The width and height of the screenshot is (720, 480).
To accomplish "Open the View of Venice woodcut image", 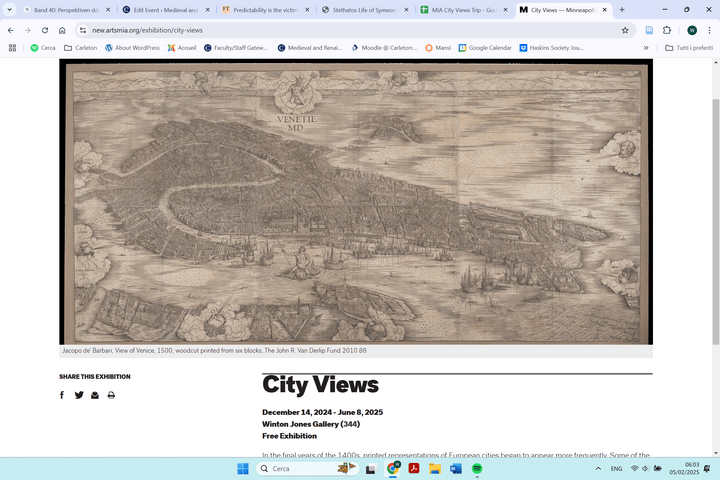I will (x=356, y=202).
